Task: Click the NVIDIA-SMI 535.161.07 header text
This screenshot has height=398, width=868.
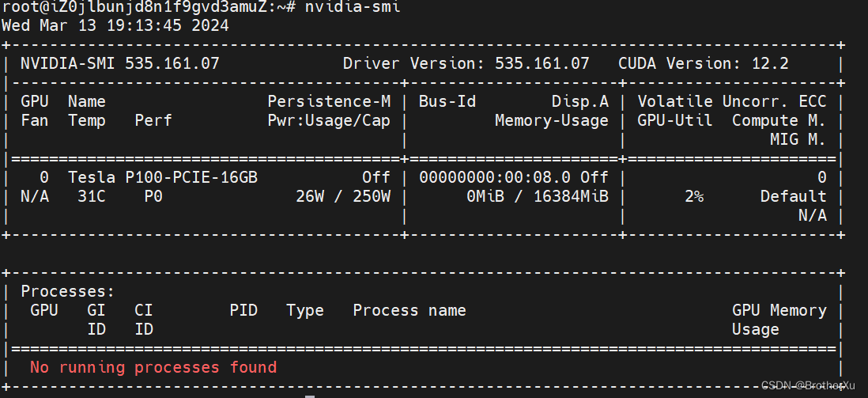Action: point(120,63)
